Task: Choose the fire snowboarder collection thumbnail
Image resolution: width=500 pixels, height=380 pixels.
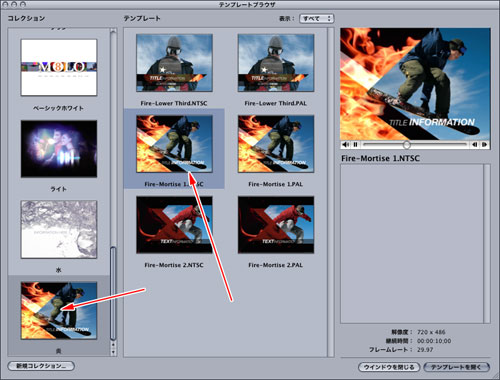Action: (59, 311)
